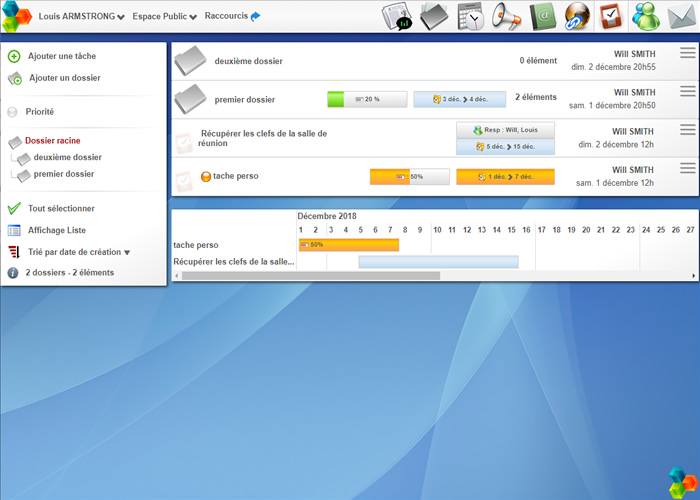Expand the Louis ARMSTRONG user dropdown
Image resolution: width=700 pixels, height=500 pixels.
click(81, 17)
